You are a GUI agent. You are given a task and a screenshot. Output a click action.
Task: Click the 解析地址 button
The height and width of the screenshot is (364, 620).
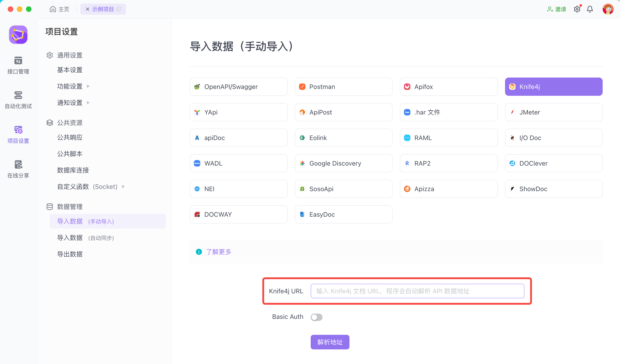(x=330, y=342)
